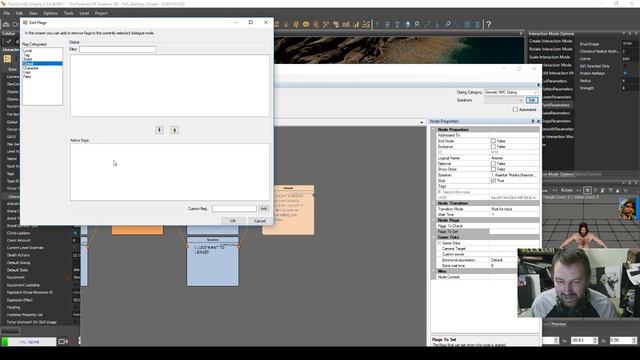Click the Edit button beside Speakers
The image size is (640, 360).
tap(531, 100)
